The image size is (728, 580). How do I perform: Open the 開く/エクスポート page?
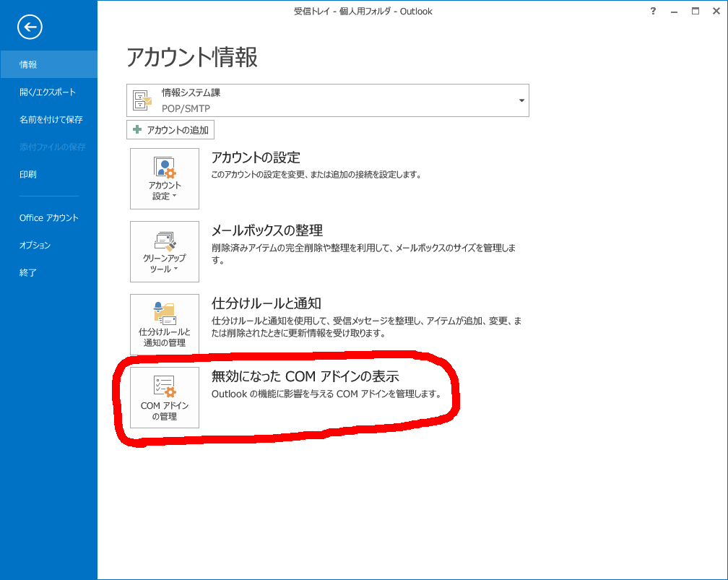click(x=49, y=92)
